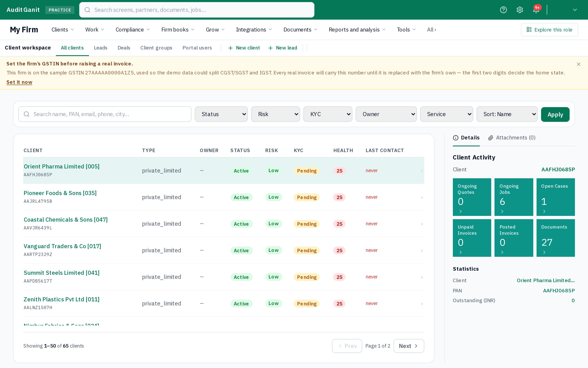Click the Audit Ganit logo
The width and height of the screenshot is (588, 368).
[23, 10]
